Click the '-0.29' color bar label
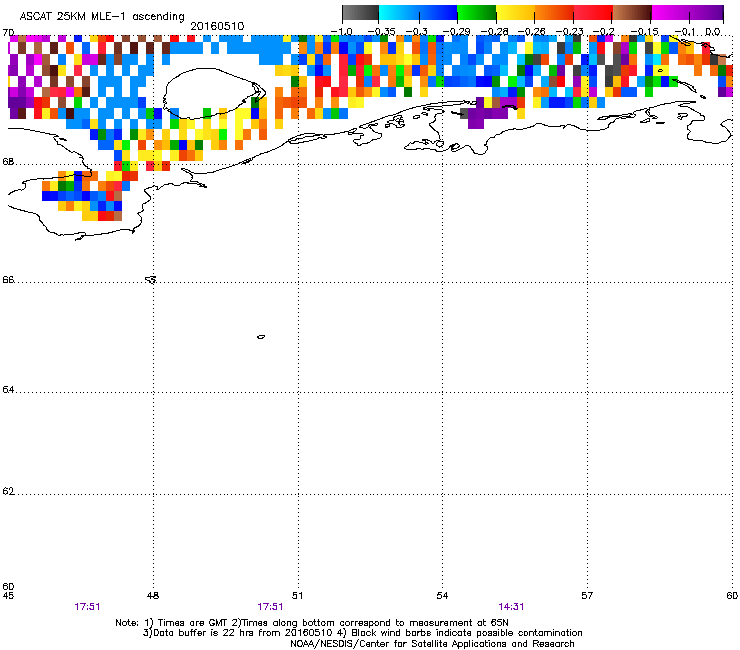The height and width of the screenshot is (650, 740). (x=456, y=32)
